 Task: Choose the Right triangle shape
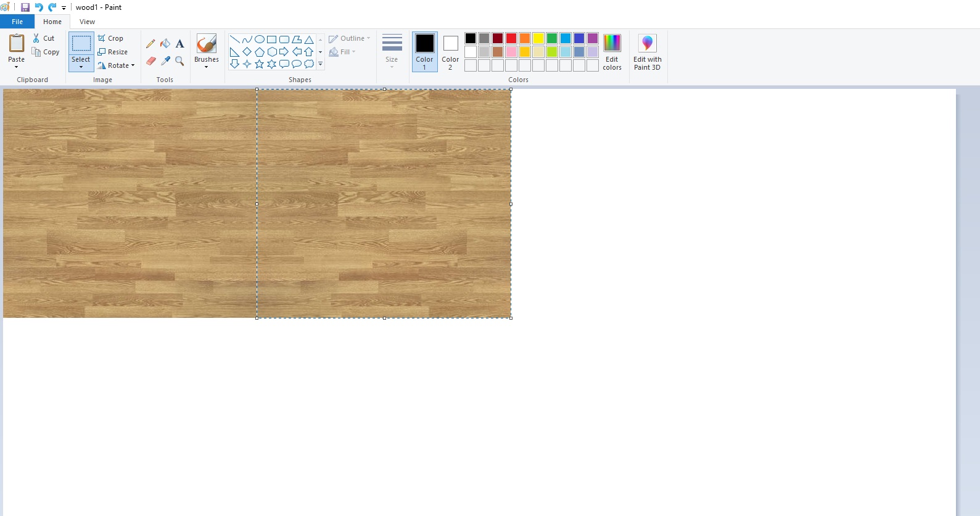click(x=235, y=52)
